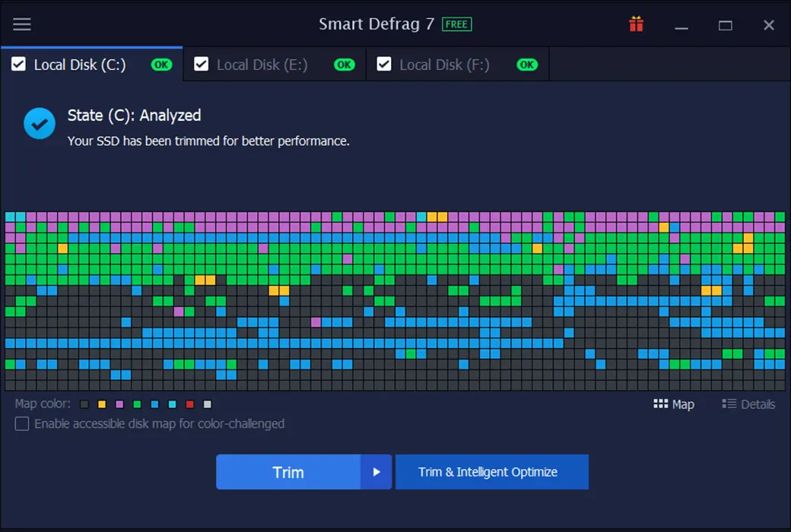Click the Map grid view icon
This screenshot has width=791, height=532.
(660, 404)
